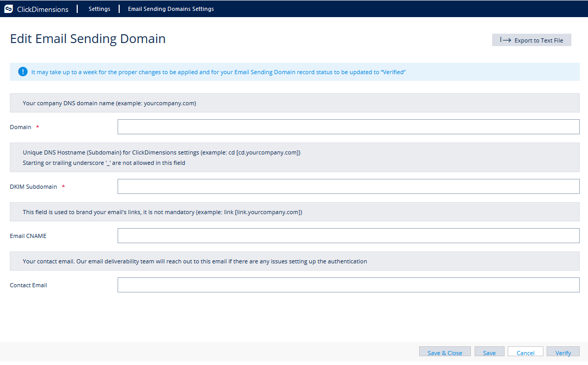Viewport: 588px width, 365px height.
Task: Click the 'Unique DNS Hostname (Subdomain)' hint text
Action: 162,152
